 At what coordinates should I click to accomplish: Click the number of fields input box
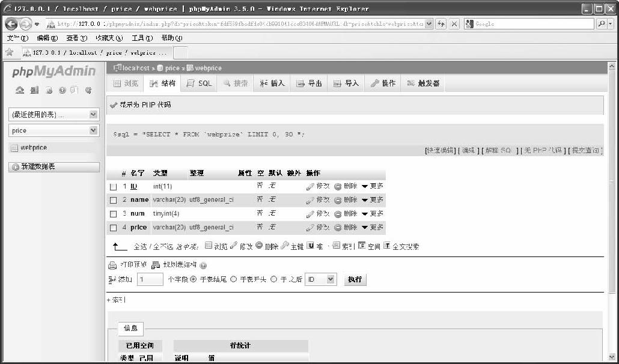(150, 279)
